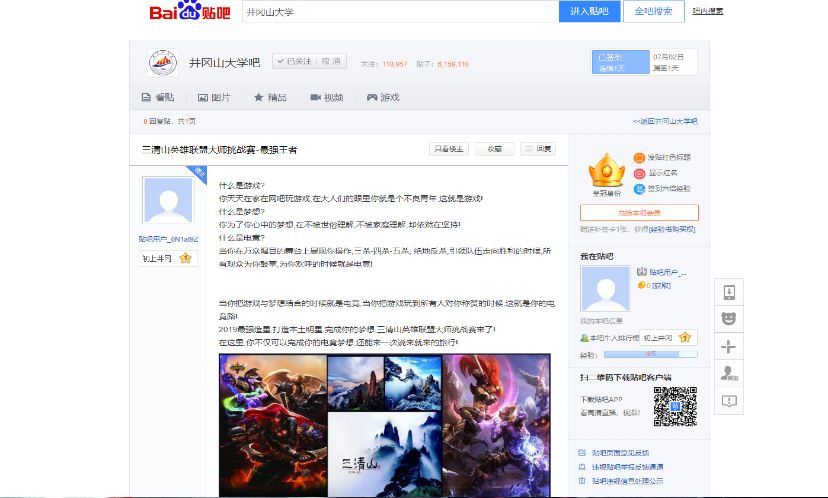This screenshot has width=828, height=498.
Task: Click the phone download floating icon
Action: (x=729, y=292)
